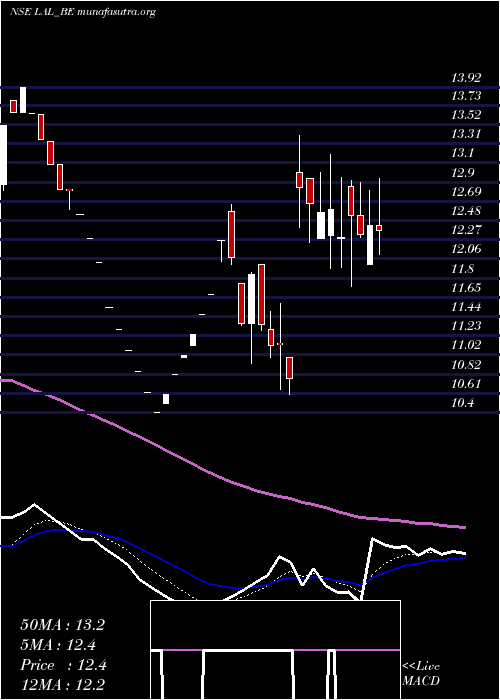Viewport: 500px width, 700px height.
Task: Click the 12MA : 12.2 readout
Action: 63,685
